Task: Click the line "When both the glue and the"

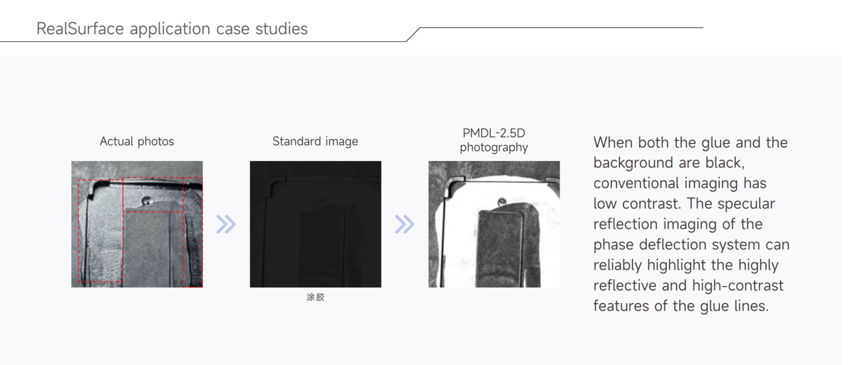Action: pos(690,142)
